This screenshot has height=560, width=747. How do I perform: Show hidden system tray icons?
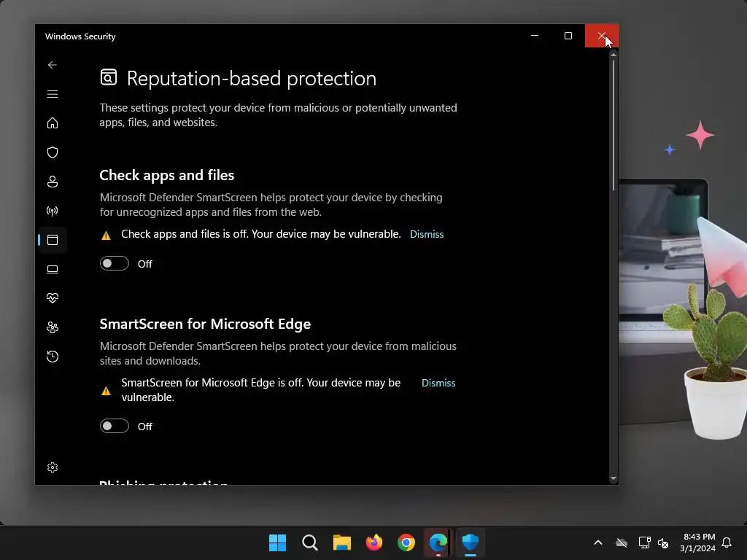598,542
